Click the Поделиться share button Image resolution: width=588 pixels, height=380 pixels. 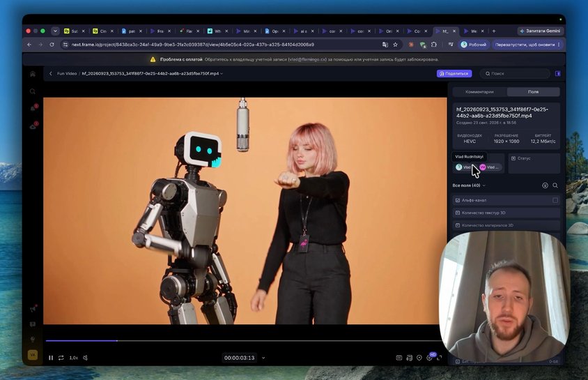454,73
